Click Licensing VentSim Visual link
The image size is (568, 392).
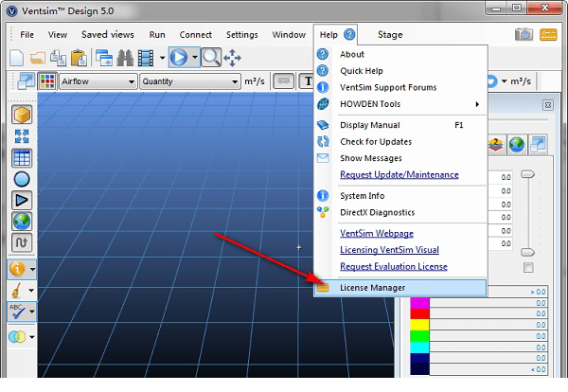tap(389, 250)
